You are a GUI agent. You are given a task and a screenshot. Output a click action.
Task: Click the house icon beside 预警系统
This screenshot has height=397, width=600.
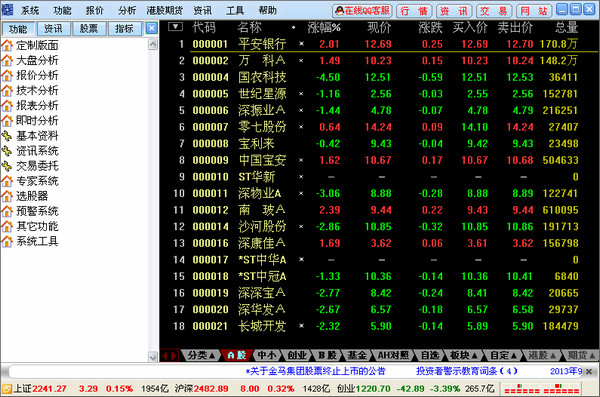pos(7,211)
